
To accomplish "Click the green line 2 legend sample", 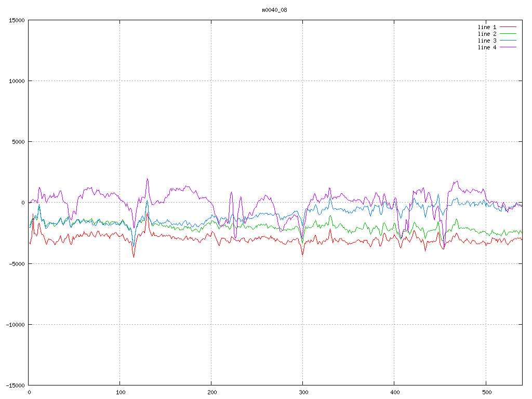I will 508,34.
